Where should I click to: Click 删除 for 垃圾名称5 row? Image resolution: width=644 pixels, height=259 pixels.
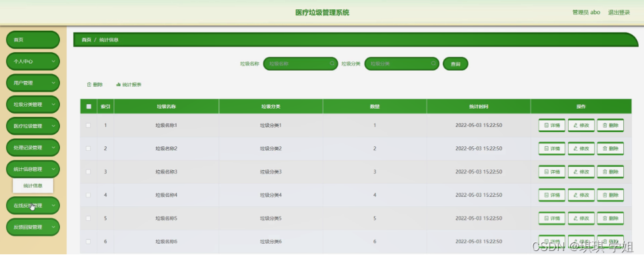[610, 218]
